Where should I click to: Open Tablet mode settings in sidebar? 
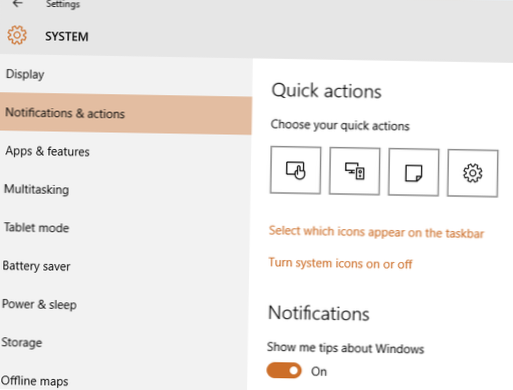tap(125, 228)
